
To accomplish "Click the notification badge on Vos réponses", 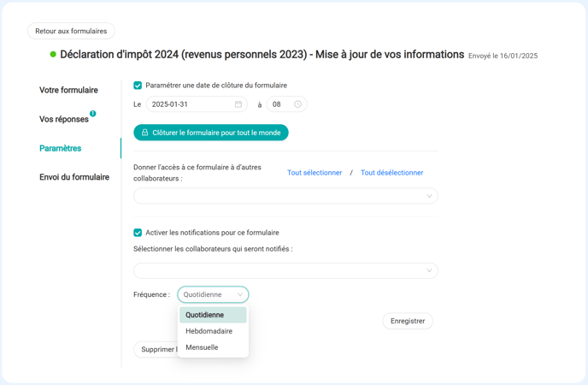I will pos(92,113).
